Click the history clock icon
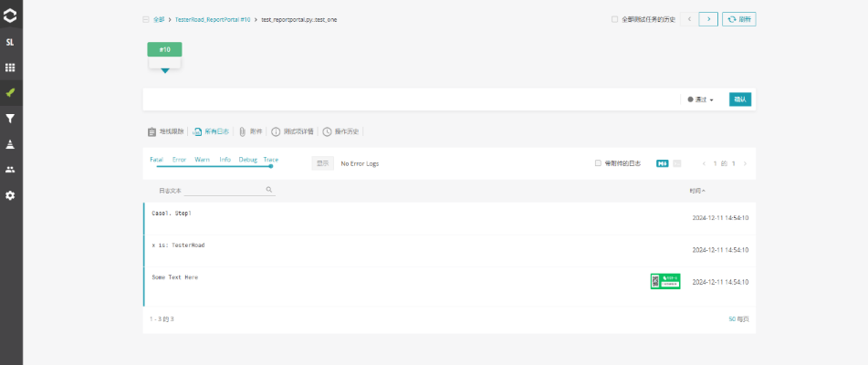Image resolution: width=868 pixels, height=365 pixels. pyautogui.click(x=327, y=131)
